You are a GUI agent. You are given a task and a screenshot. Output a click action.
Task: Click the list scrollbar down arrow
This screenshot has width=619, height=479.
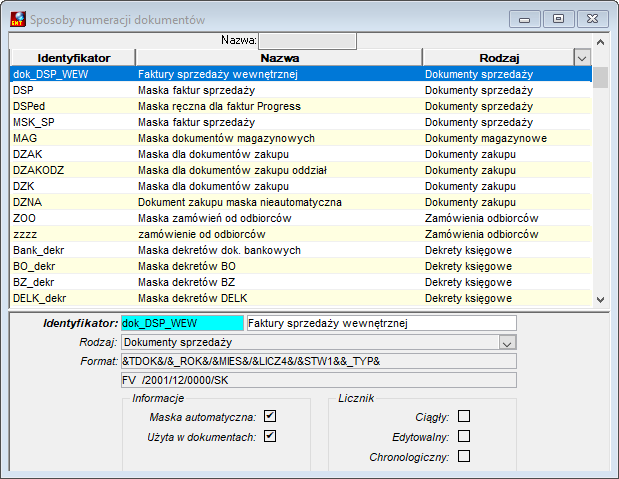[600, 299]
